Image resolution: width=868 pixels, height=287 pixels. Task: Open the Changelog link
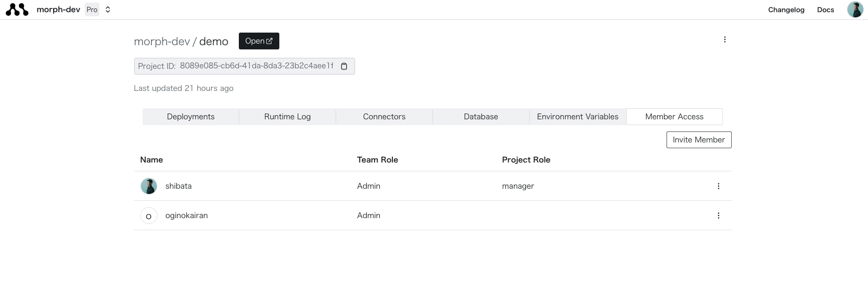click(786, 9)
